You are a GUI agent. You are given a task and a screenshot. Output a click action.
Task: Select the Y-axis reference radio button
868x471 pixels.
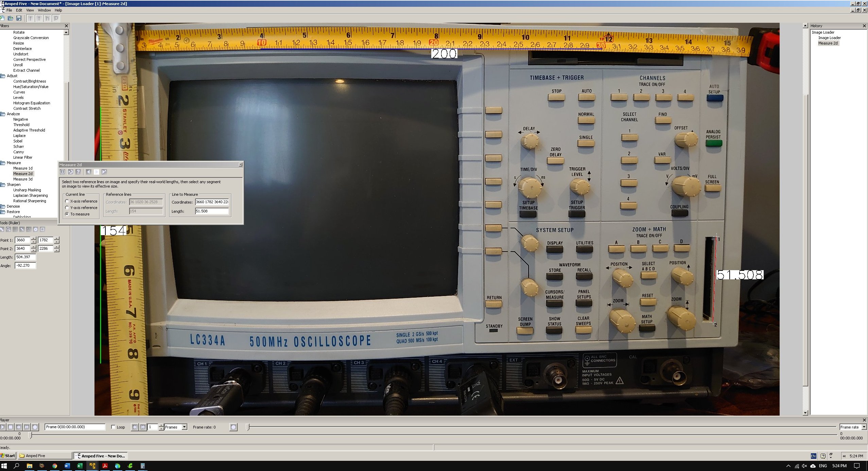(67, 208)
